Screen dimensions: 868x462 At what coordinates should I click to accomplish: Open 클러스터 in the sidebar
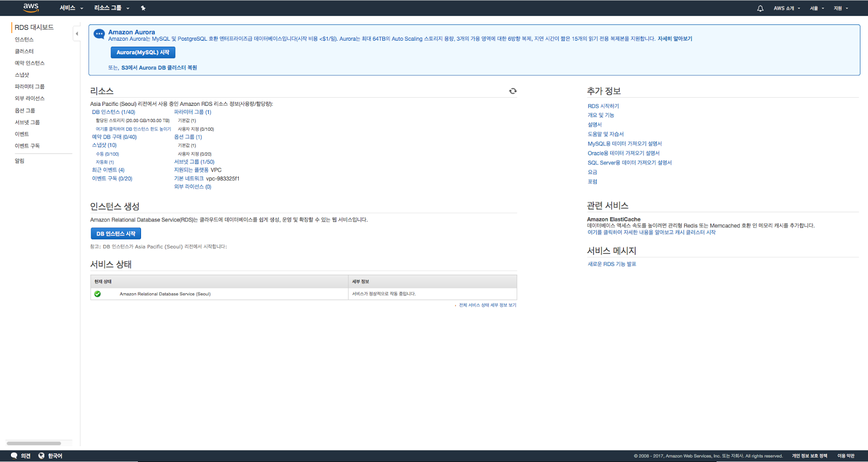[x=24, y=52]
